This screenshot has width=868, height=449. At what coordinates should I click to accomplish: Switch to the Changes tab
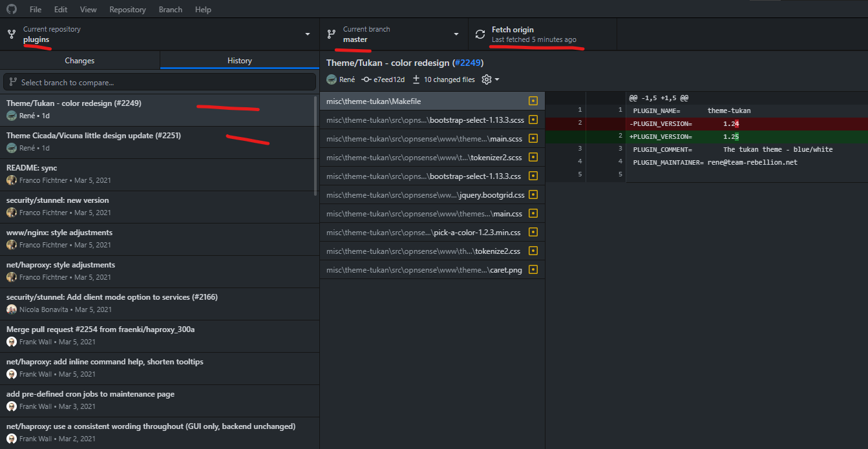[79, 61]
